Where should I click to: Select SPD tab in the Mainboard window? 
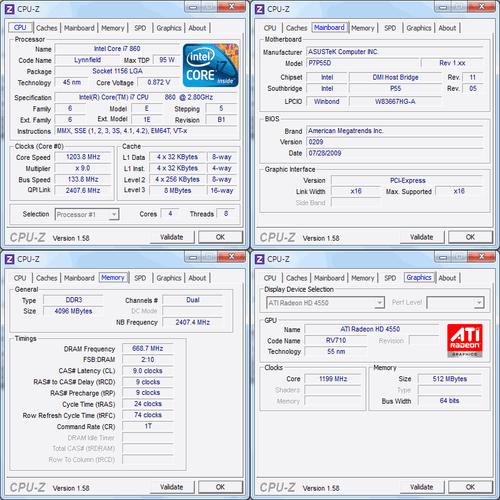[390, 28]
